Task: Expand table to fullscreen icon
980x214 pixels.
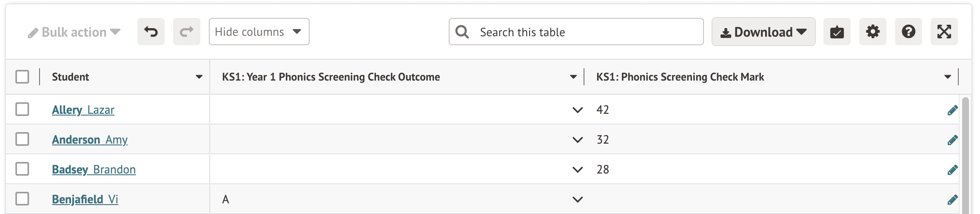Action: 944,32
